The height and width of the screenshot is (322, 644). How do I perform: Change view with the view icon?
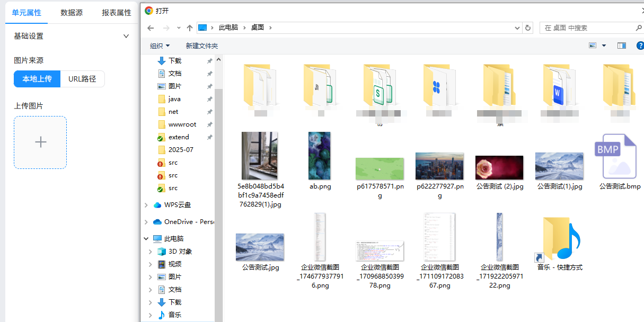coord(593,46)
